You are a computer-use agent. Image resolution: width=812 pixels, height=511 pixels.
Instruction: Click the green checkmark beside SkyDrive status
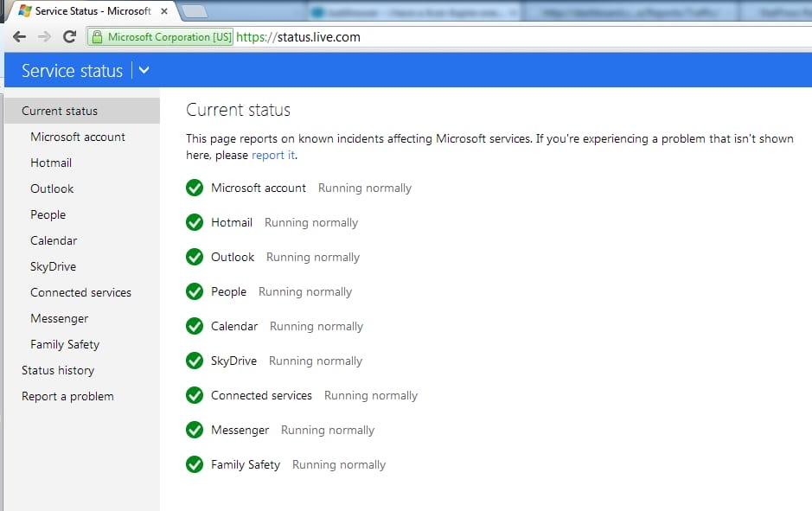(x=195, y=361)
